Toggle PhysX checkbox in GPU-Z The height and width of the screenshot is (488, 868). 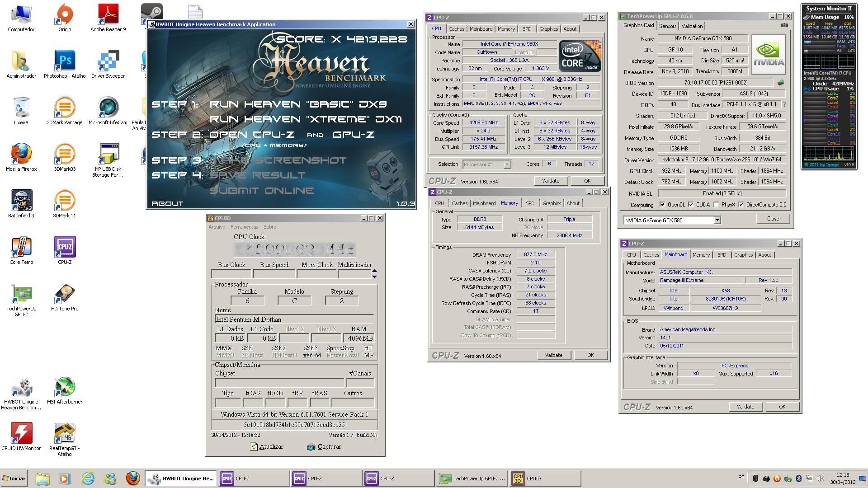click(716, 205)
